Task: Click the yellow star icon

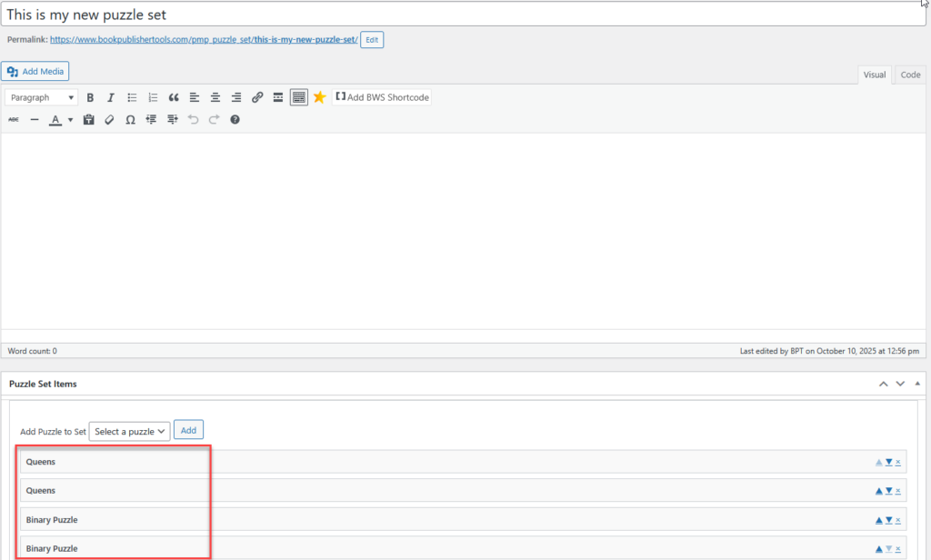Action: pos(319,97)
